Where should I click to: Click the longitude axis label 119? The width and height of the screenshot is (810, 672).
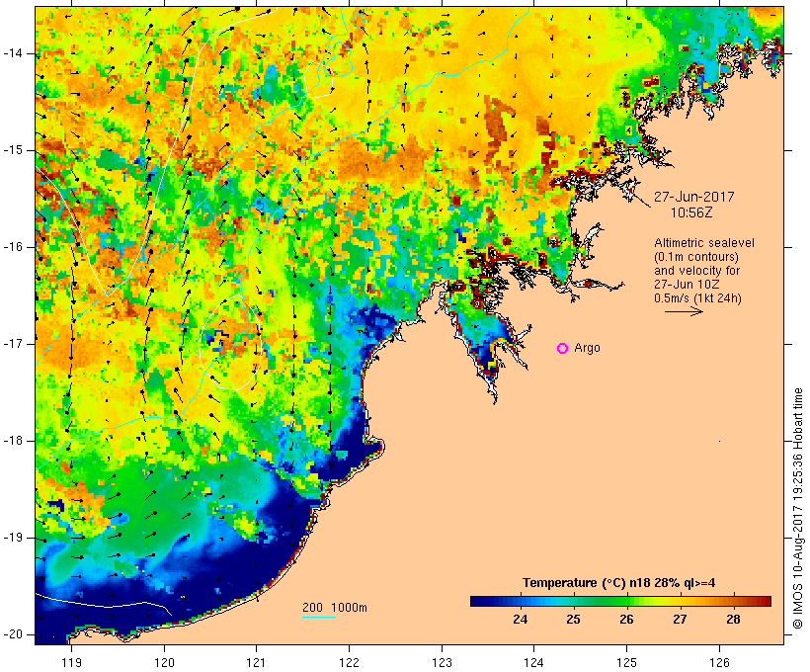pos(71,662)
